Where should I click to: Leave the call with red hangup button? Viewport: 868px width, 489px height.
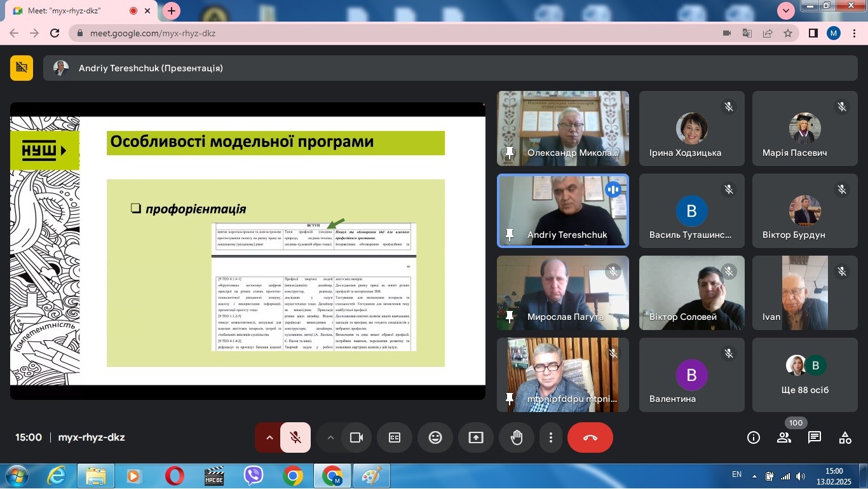[590, 437]
